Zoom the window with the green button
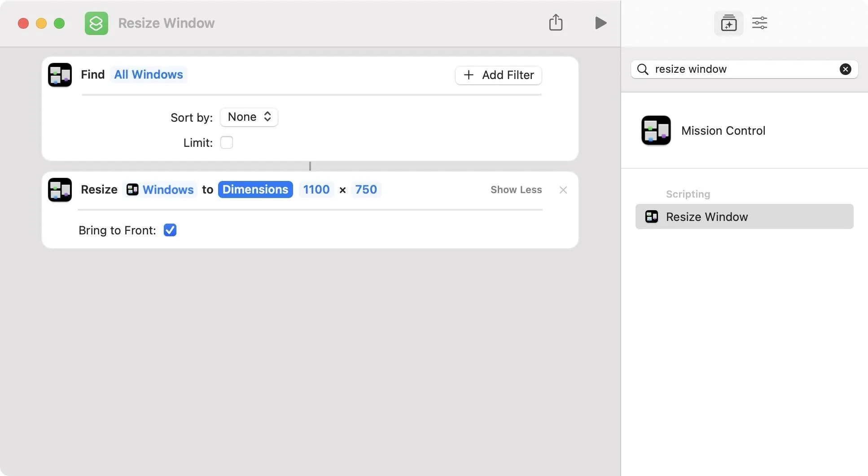This screenshot has height=476, width=868. click(59, 23)
